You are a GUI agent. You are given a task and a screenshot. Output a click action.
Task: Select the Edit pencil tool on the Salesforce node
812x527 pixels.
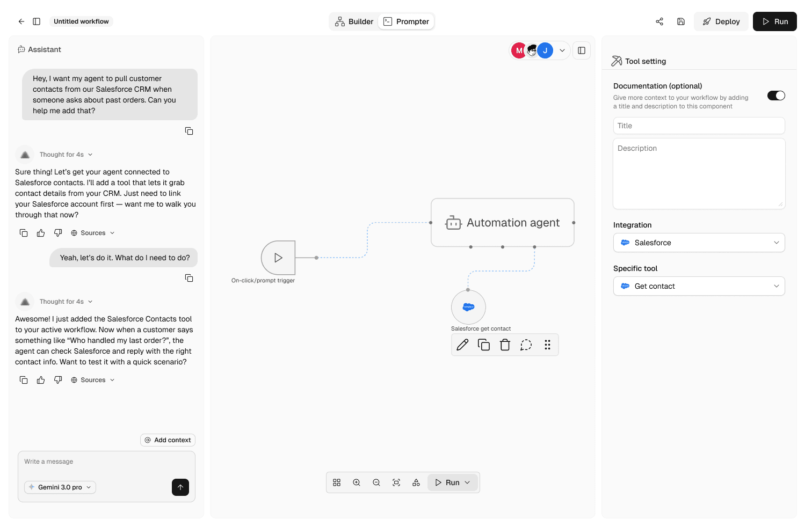462,345
